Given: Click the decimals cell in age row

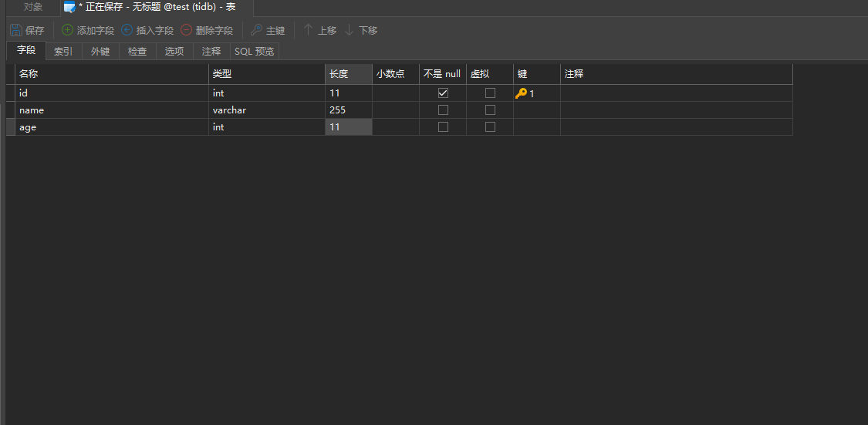Looking at the screenshot, I should (396, 126).
